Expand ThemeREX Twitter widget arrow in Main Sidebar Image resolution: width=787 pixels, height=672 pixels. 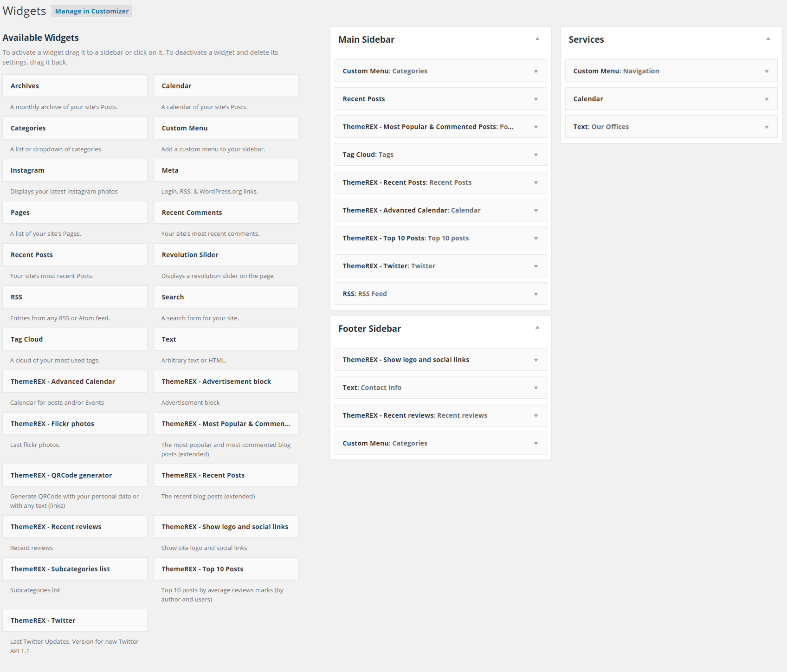[535, 266]
